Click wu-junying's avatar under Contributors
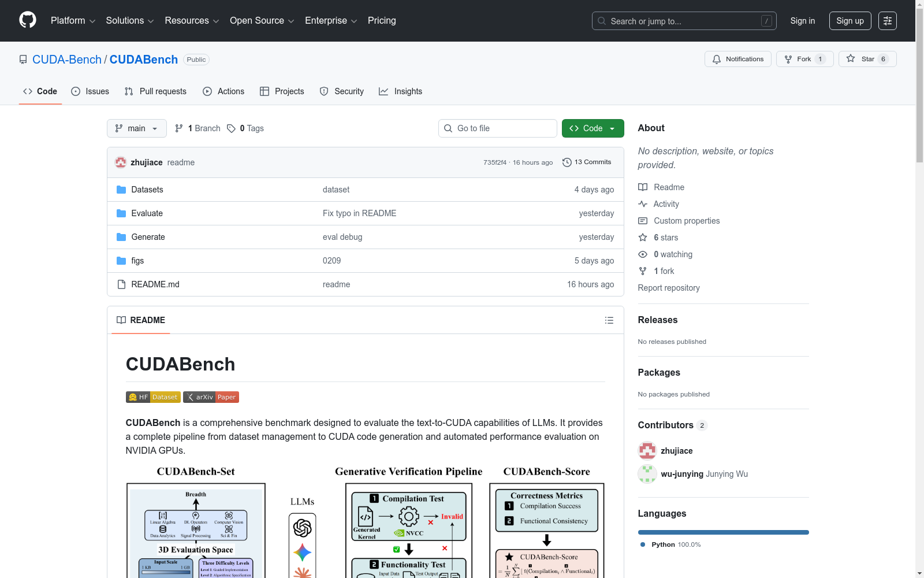924x578 pixels. (x=647, y=474)
